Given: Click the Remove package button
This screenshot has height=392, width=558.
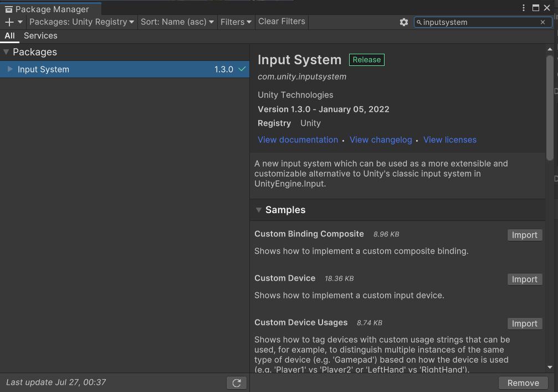Looking at the screenshot, I should 523,383.
